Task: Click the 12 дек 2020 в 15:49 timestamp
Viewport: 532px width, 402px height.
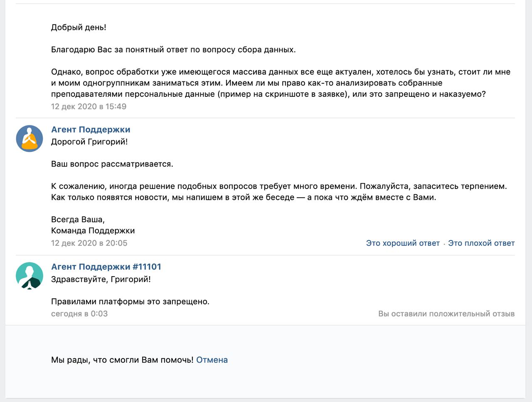Action: click(89, 106)
